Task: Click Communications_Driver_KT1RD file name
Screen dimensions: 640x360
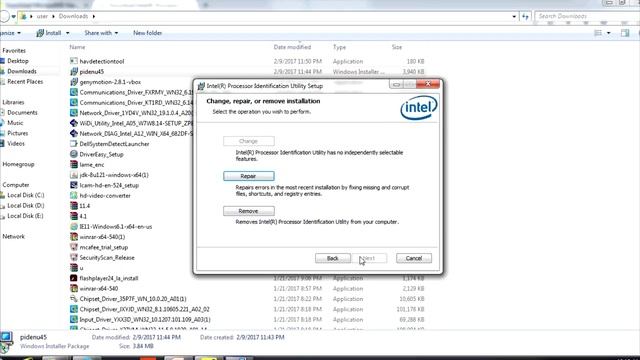Action: tap(136, 102)
